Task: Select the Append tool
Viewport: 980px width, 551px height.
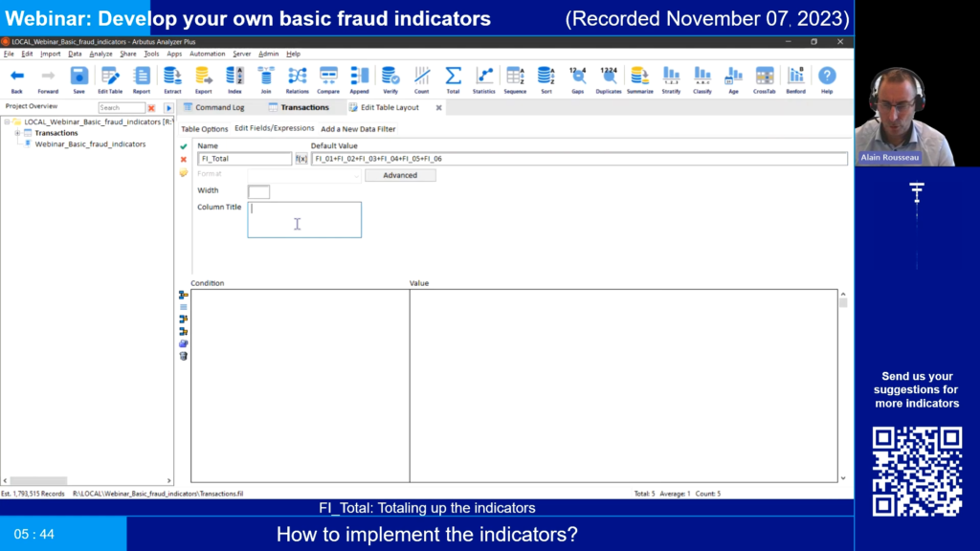Action: pos(360,80)
